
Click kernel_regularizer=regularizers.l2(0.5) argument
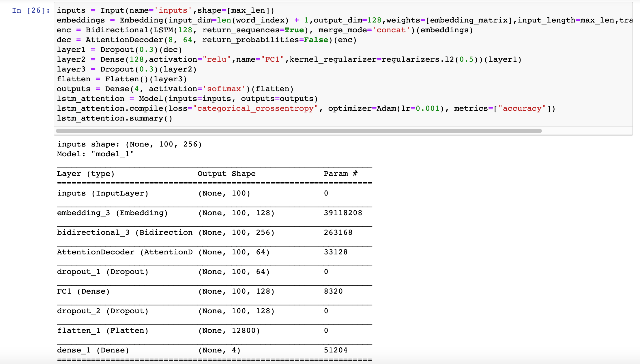coord(384,59)
